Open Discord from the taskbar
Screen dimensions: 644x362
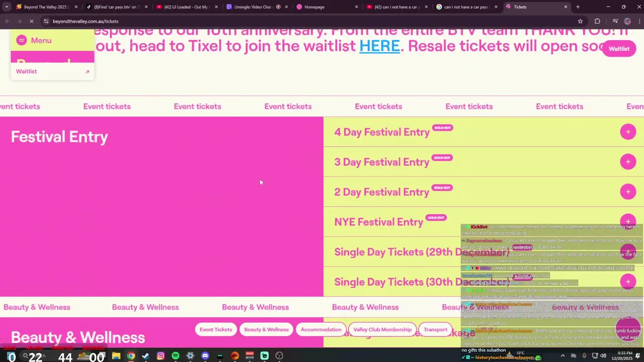[x=205, y=356]
